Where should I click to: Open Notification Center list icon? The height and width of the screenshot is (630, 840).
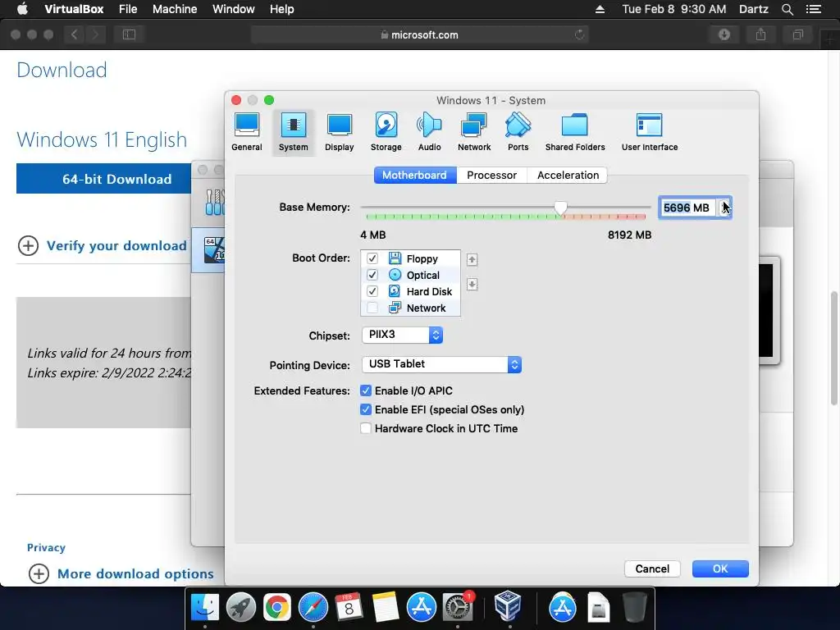tap(814, 9)
